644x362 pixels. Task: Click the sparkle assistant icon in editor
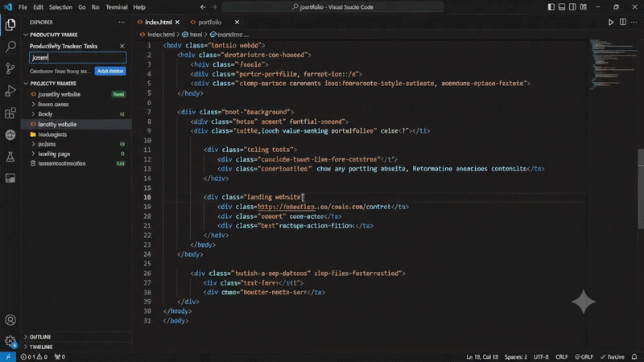pyautogui.click(x=583, y=302)
